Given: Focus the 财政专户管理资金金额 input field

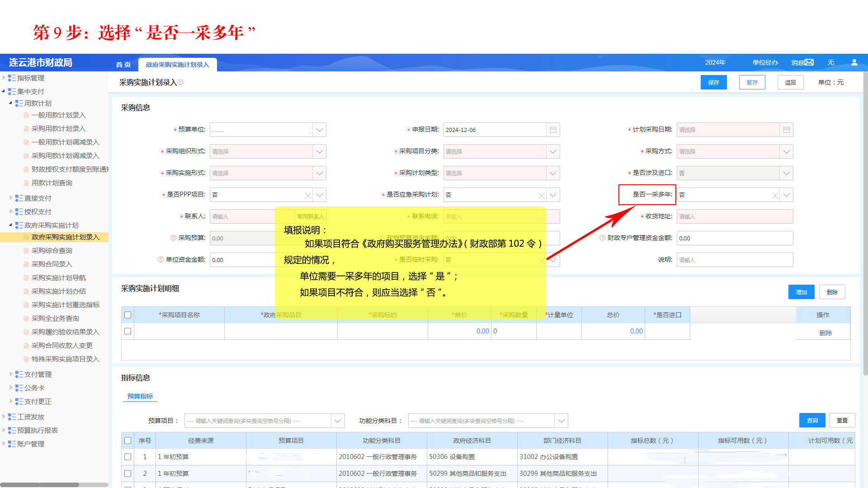Looking at the screenshot, I should pos(735,238).
